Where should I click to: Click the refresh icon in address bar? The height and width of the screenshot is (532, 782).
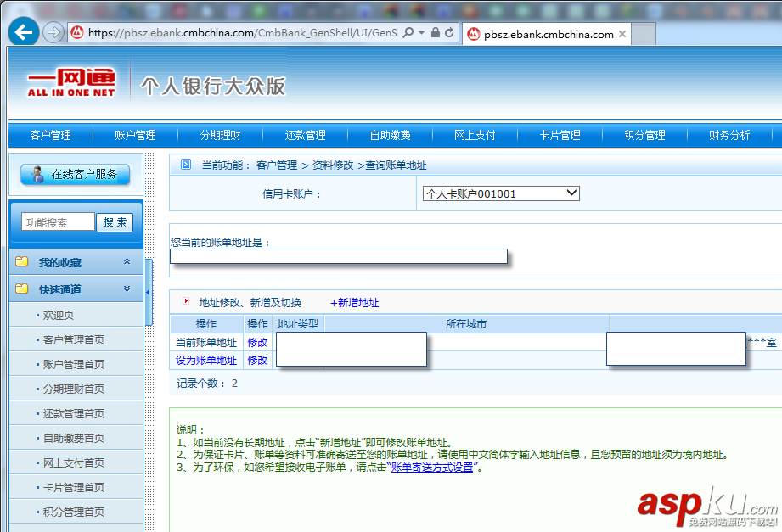450,32
